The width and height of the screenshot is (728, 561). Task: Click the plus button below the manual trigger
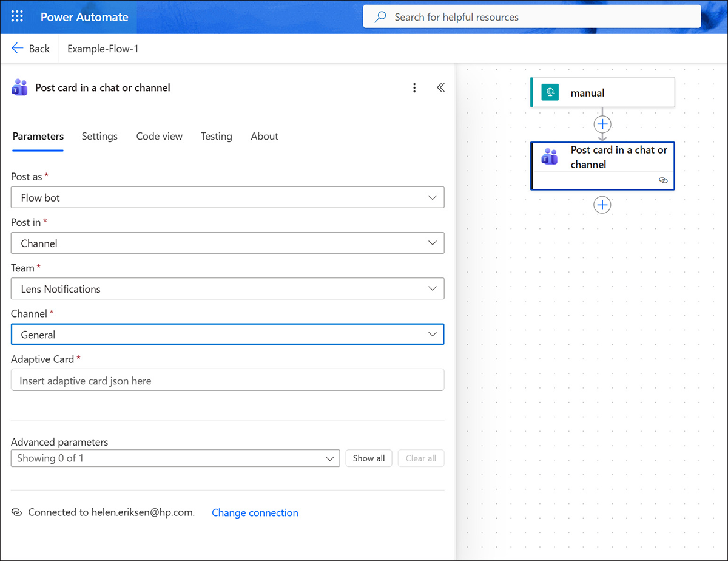pos(602,124)
